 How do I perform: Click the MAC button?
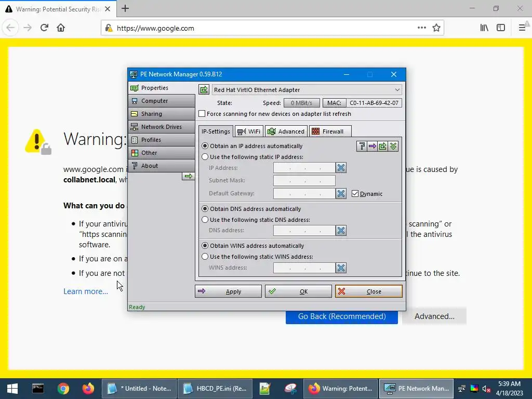(334, 103)
